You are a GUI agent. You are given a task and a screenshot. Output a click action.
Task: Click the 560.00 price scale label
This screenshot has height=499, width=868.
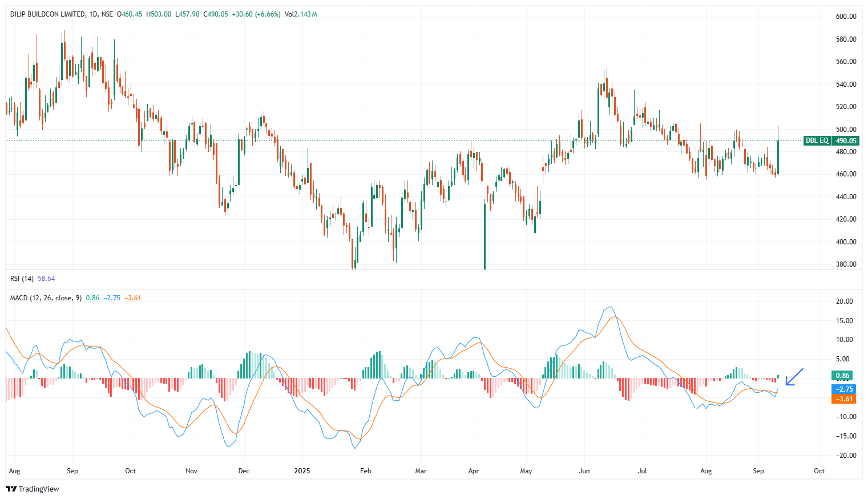click(x=846, y=62)
